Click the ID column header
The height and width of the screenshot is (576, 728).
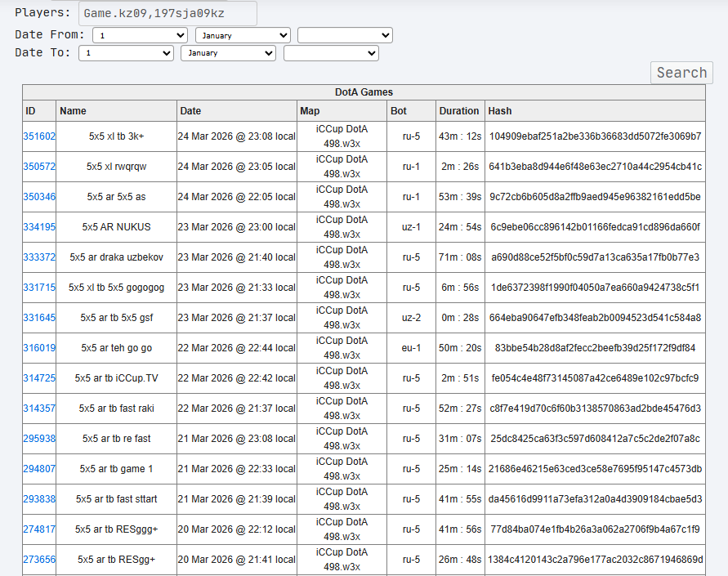pos(39,111)
